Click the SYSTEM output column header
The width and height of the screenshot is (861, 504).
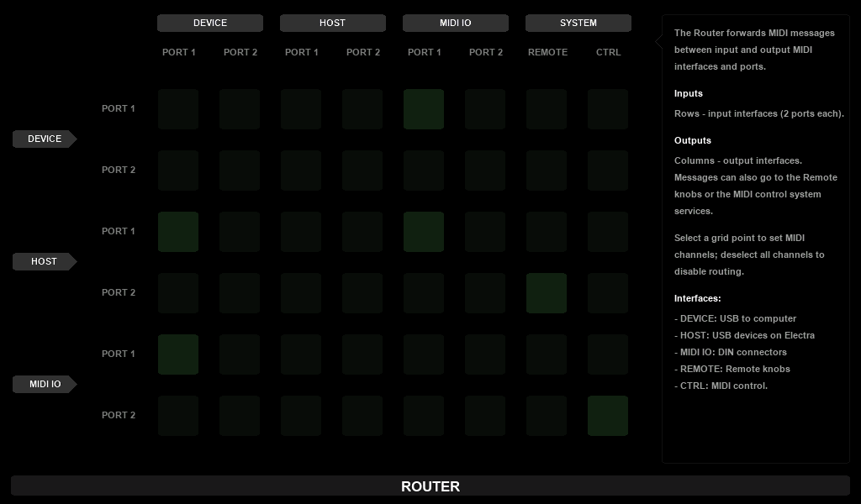tap(578, 23)
